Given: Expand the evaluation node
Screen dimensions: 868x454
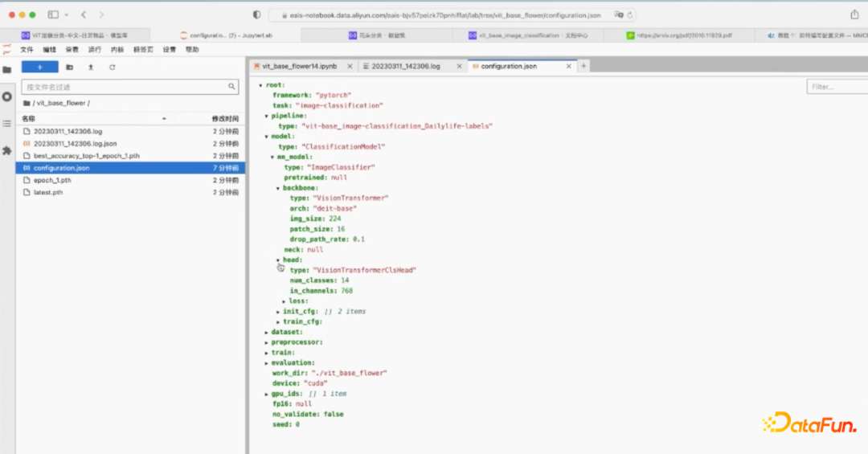Looking at the screenshot, I should point(266,363).
